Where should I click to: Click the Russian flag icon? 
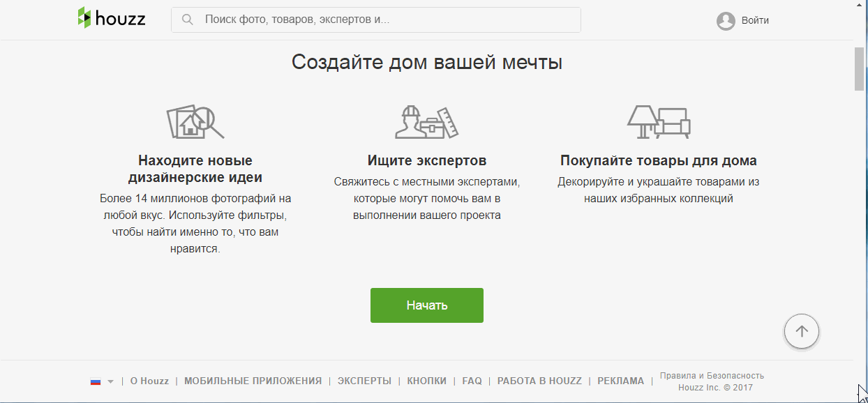tap(96, 381)
